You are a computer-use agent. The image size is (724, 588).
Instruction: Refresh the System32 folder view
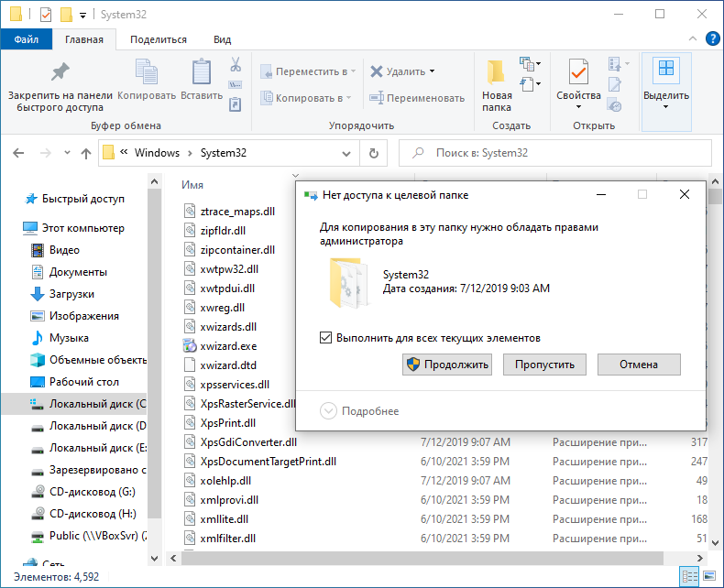click(x=374, y=153)
